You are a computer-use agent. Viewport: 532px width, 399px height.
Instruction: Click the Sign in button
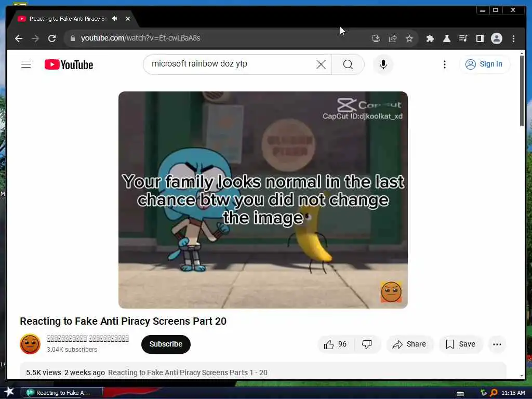pyautogui.click(x=484, y=64)
